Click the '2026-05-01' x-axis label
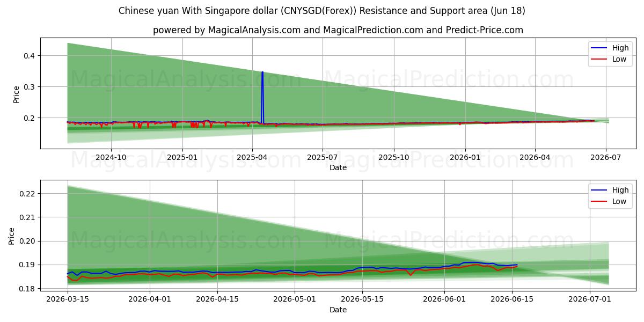Screen dimensions: 644x322 (x=295, y=300)
